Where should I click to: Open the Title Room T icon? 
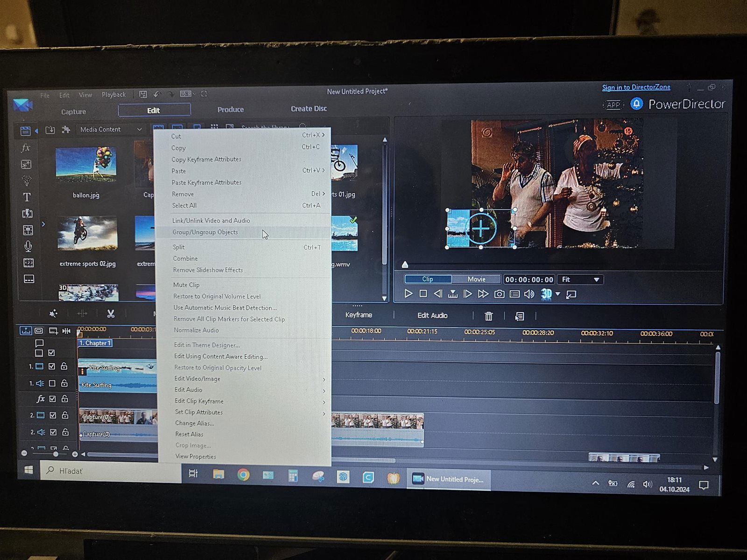(27, 197)
